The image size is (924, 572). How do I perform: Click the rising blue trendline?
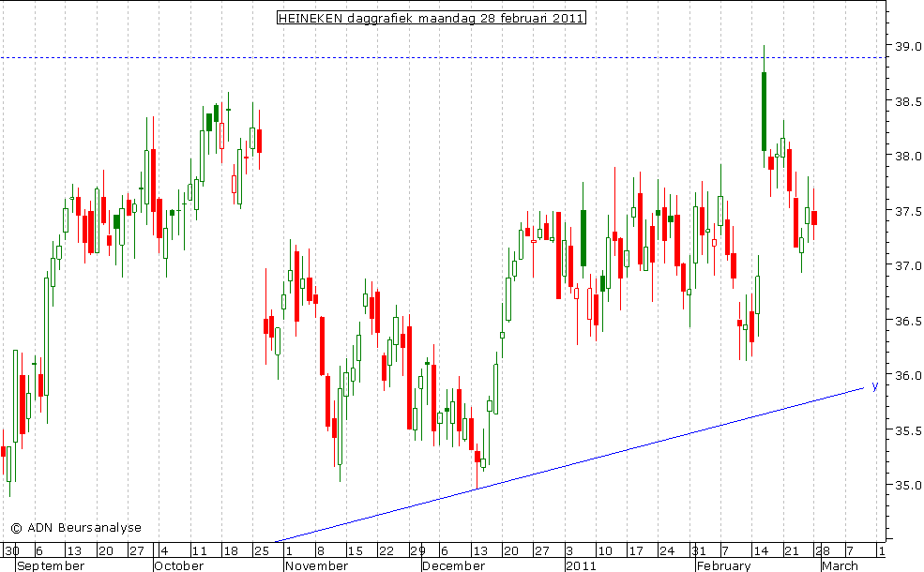point(569,465)
